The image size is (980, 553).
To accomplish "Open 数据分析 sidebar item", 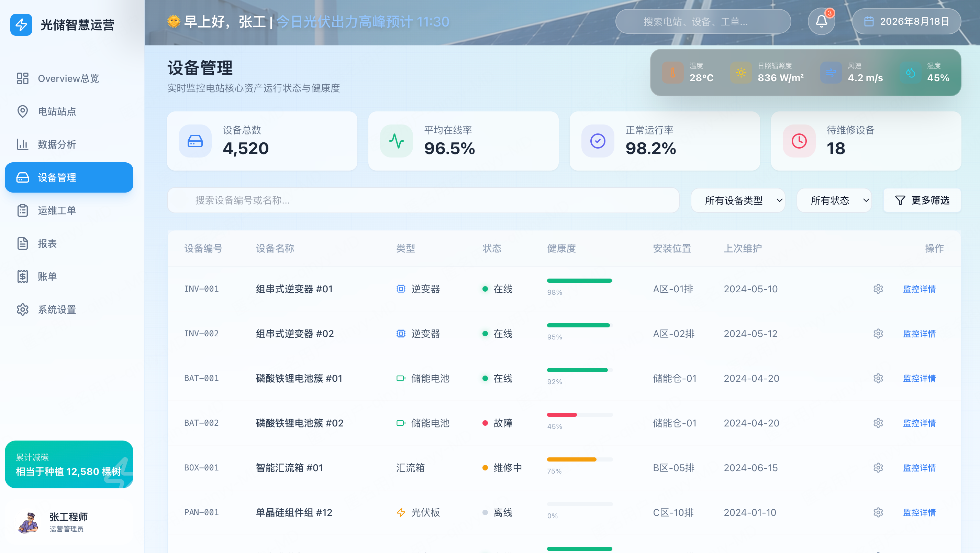I will (x=69, y=144).
